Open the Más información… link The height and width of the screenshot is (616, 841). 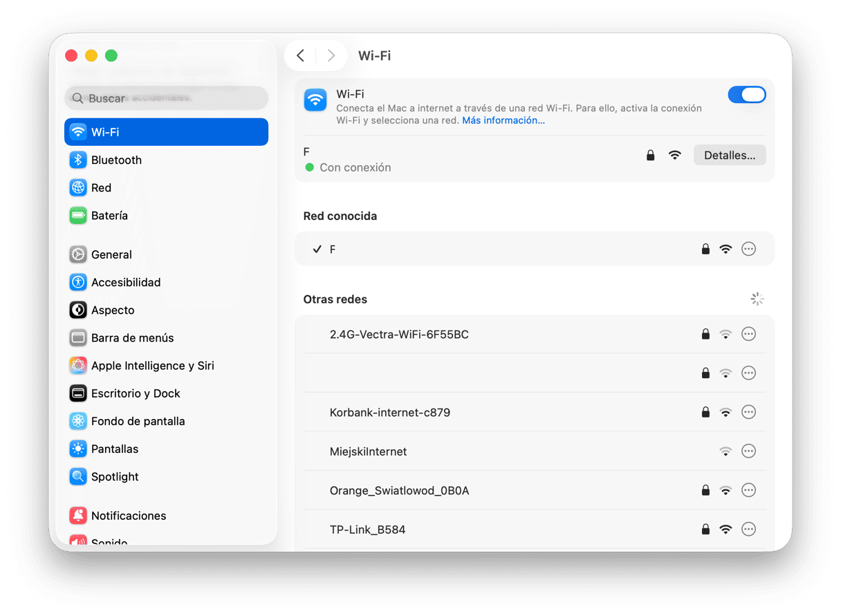(503, 120)
